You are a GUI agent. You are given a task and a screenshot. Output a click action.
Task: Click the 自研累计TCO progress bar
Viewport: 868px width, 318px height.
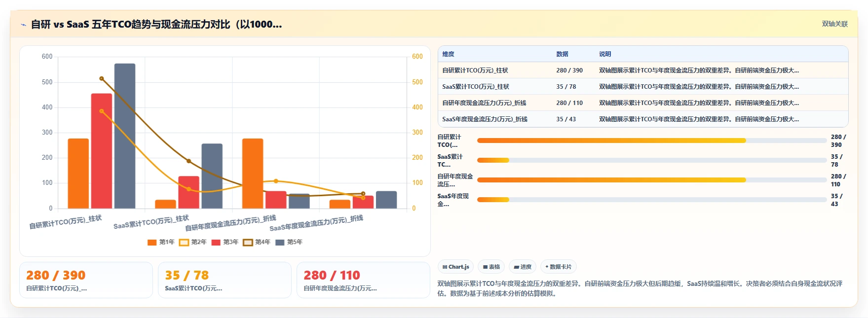(652, 141)
